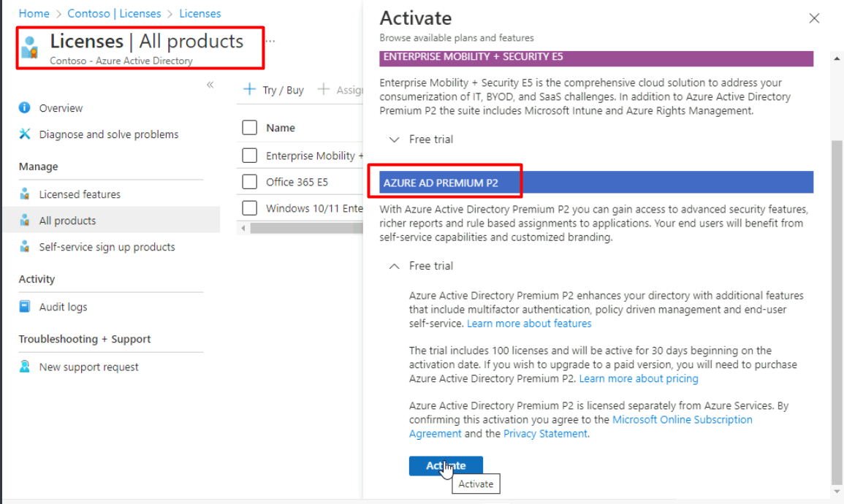The image size is (844, 504).
Task: Check the Enterprise Mobility row checkbox
Action: tap(249, 156)
